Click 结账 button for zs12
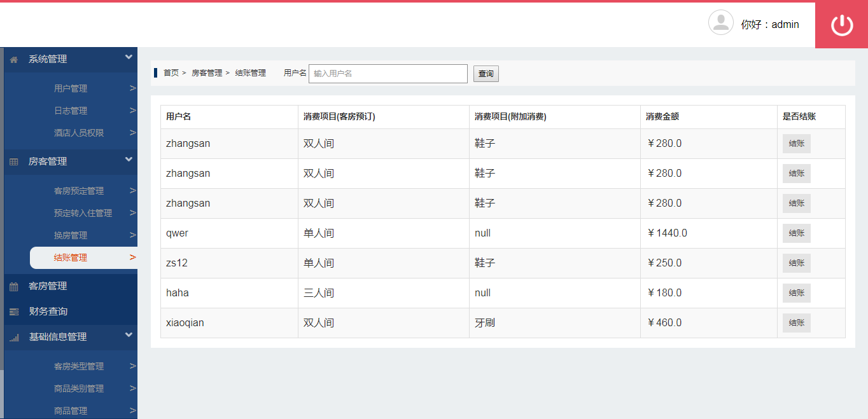 tap(797, 263)
